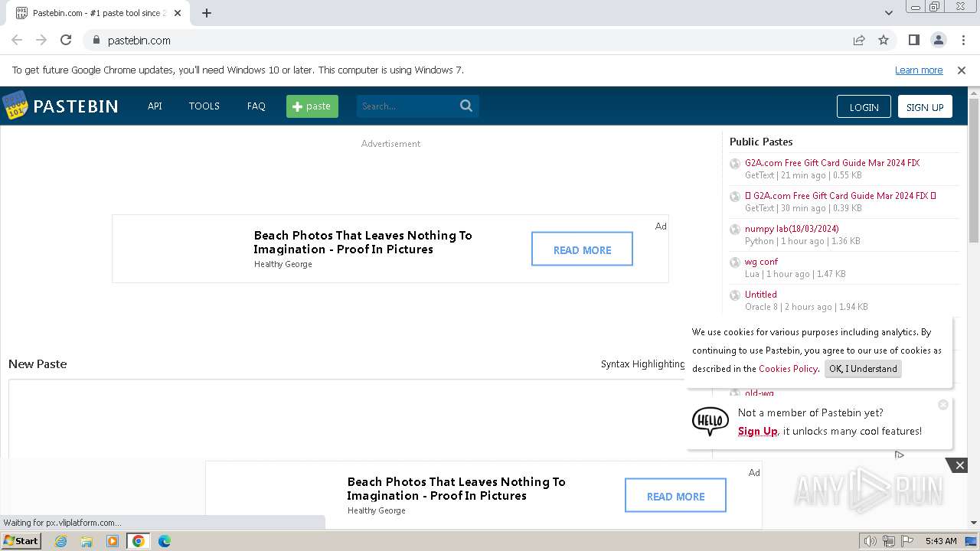Open the Untitled Oracle 8 paste
980x551 pixels.
[x=760, y=295]
